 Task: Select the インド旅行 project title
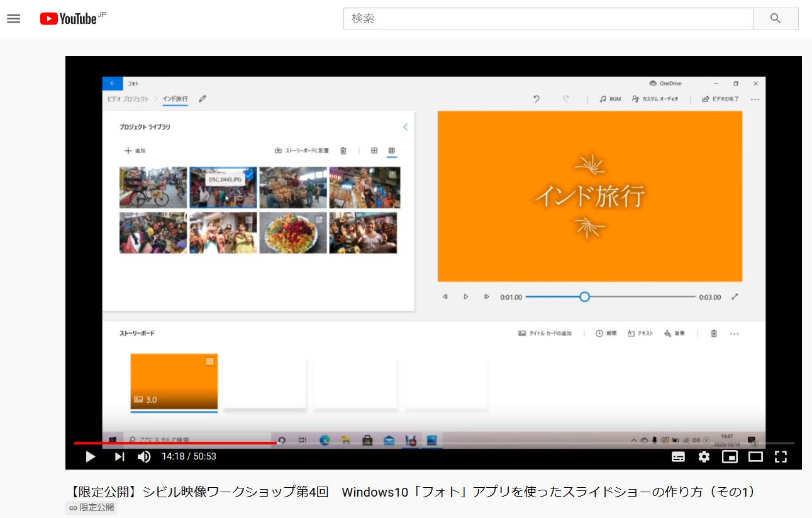tap(175, 99)
